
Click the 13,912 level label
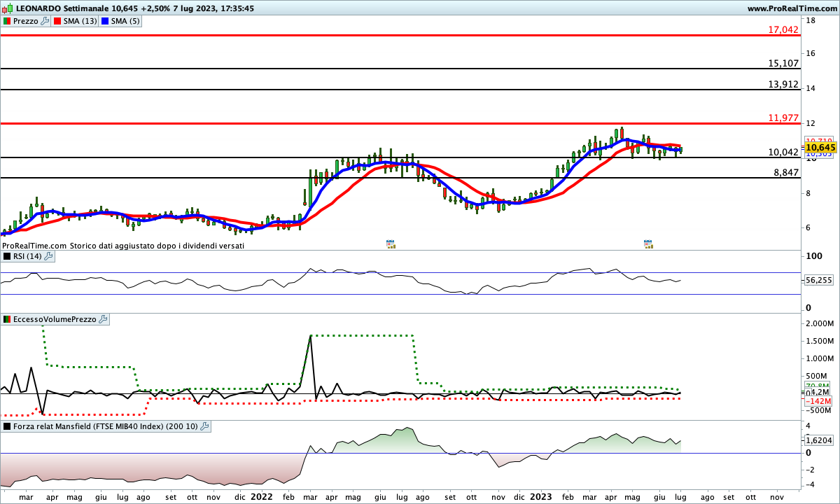tap(783, 84)
